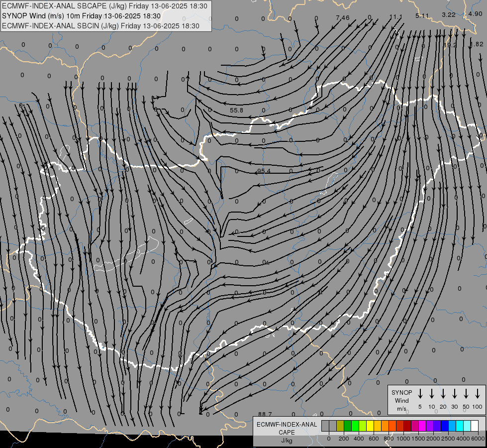Viewport: 487px width, 448px height.
Task: Select the purple CAPE swatch before 2000
Action: click(430, 426)
